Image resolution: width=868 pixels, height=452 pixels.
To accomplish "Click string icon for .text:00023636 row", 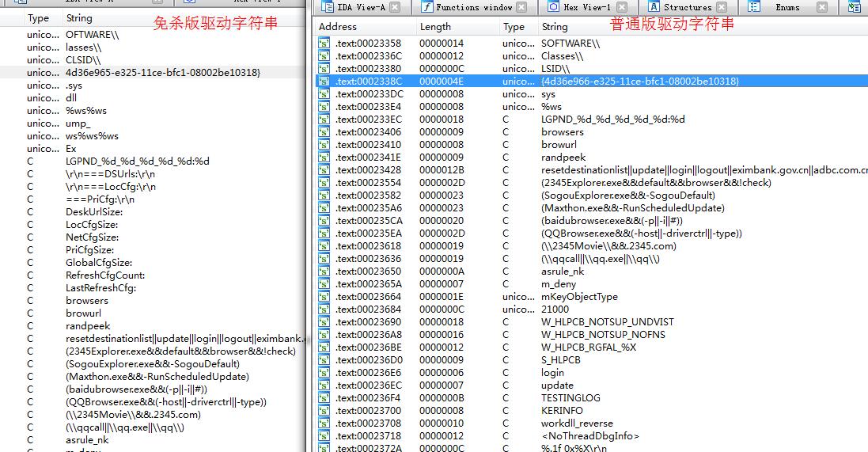I will 324,259.
